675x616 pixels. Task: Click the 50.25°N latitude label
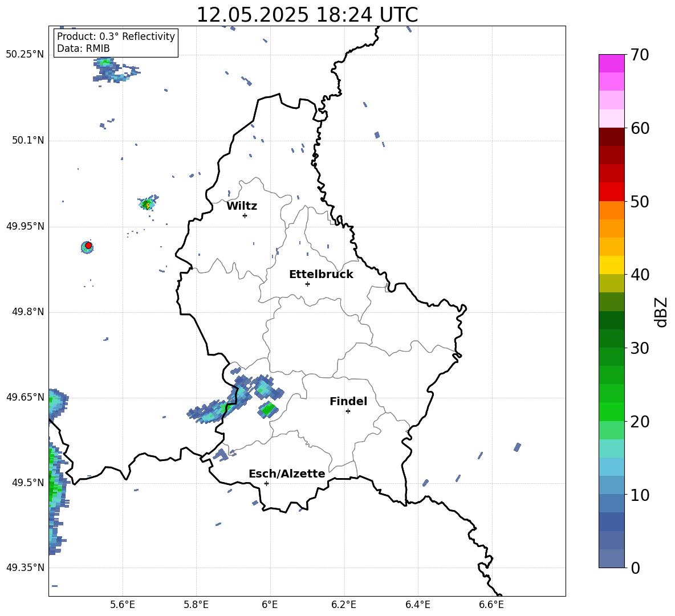(x=25, y=55)
